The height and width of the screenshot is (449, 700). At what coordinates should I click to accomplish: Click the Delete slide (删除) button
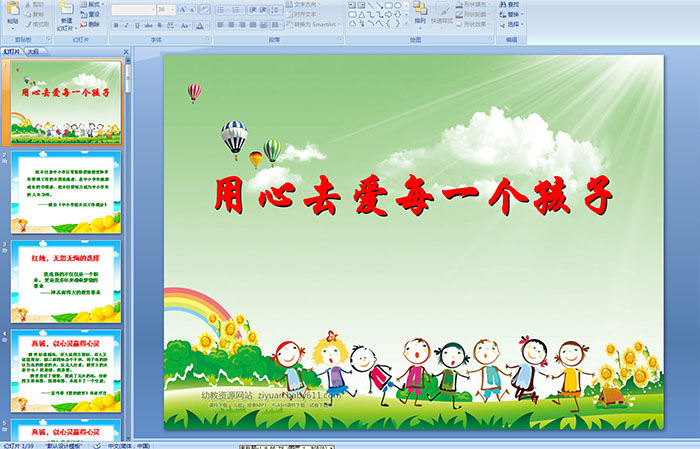pos(90,24)
